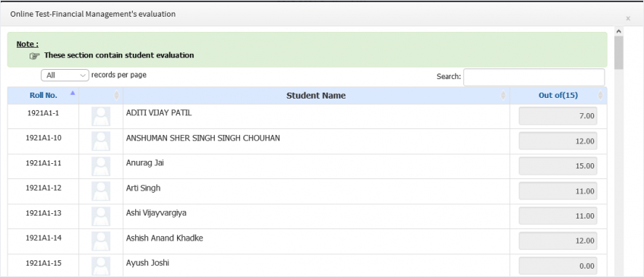This screenshot has width=644, height=277.
Task: Click sort arrows on avatar column header
Action: [116, 95]
